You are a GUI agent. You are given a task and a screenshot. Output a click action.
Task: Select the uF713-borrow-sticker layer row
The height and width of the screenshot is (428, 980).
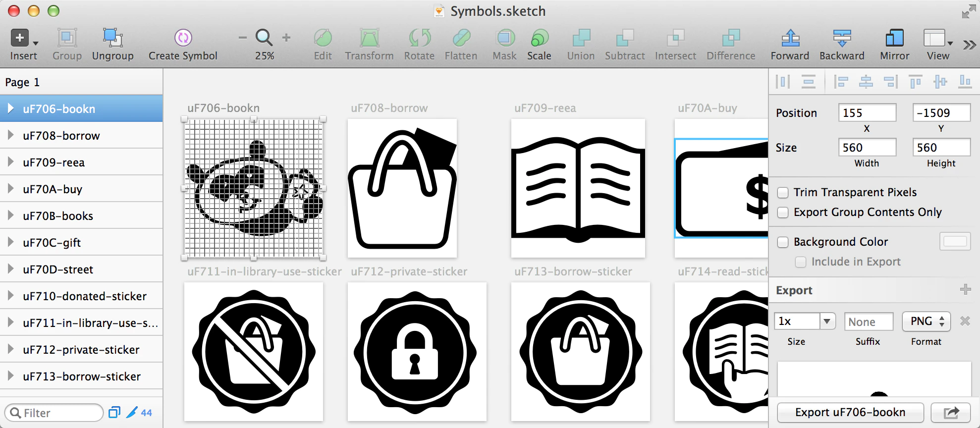pyautogui.click(x=81, y=376)
